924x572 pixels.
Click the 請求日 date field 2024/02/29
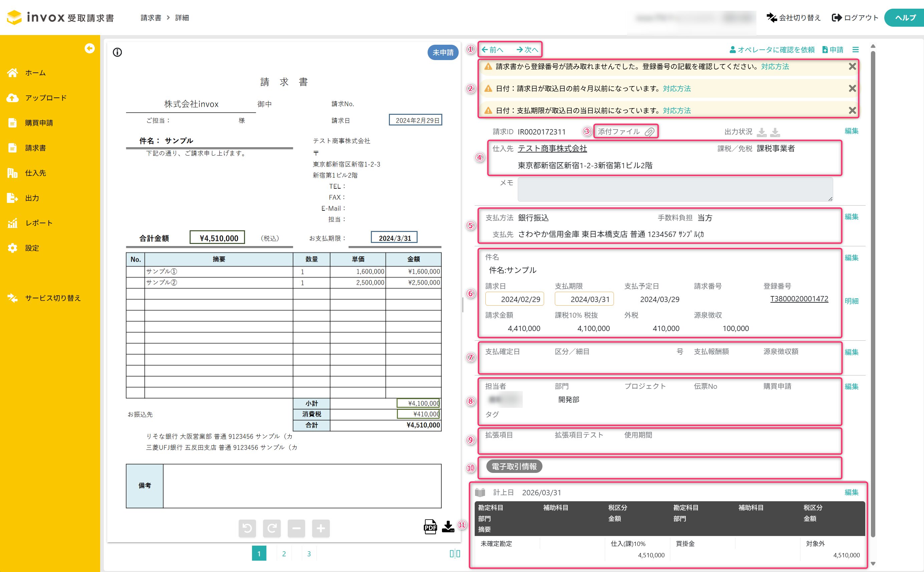tap(515, 299)
